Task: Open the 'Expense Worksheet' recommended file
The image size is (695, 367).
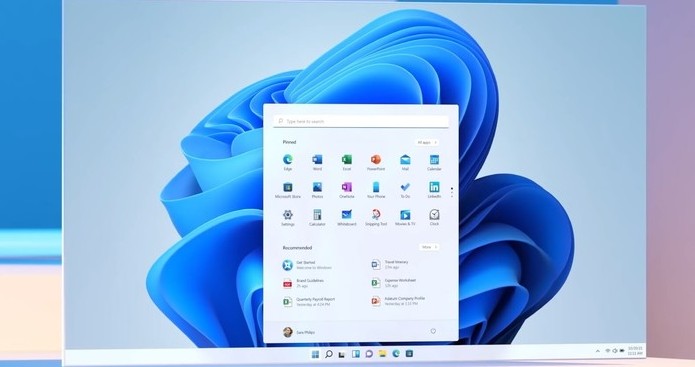Action: pyautogui.click(x=394, y=283)
